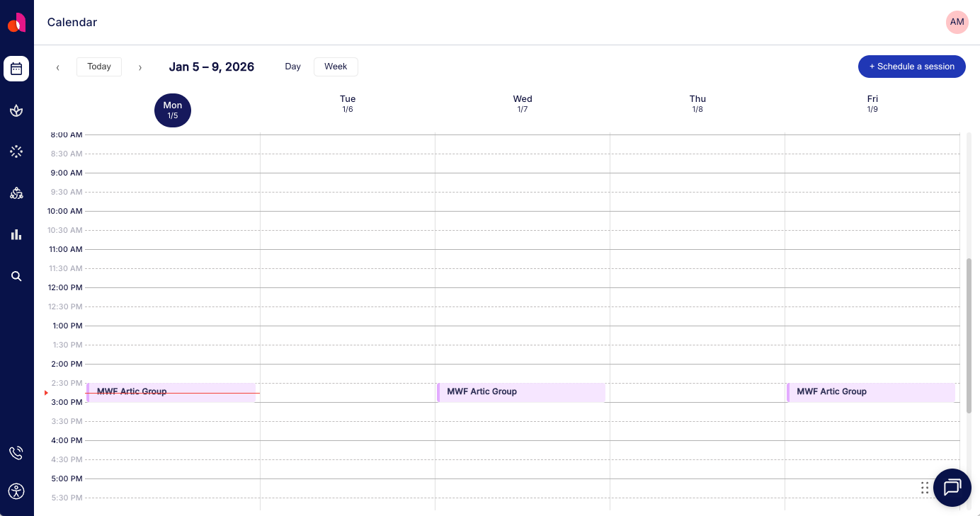Click the phone call sidebar icon
Viewport: 980px width, 516px height.
point(16,453)
